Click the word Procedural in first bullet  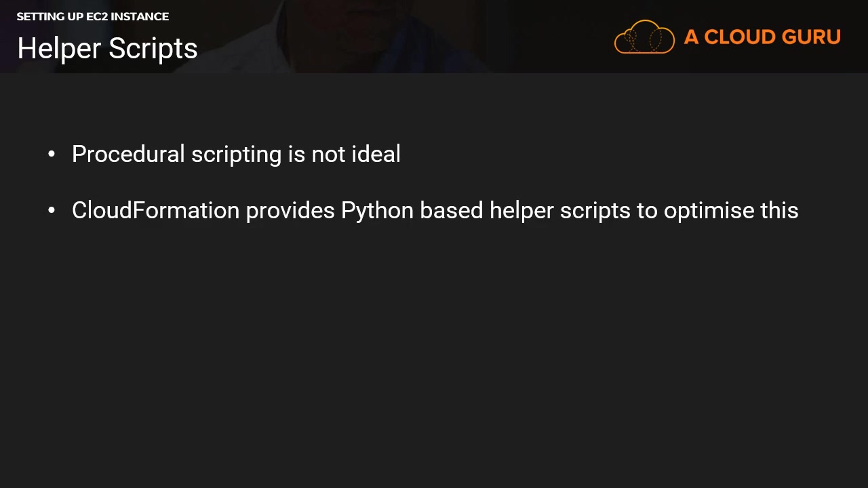128,155
